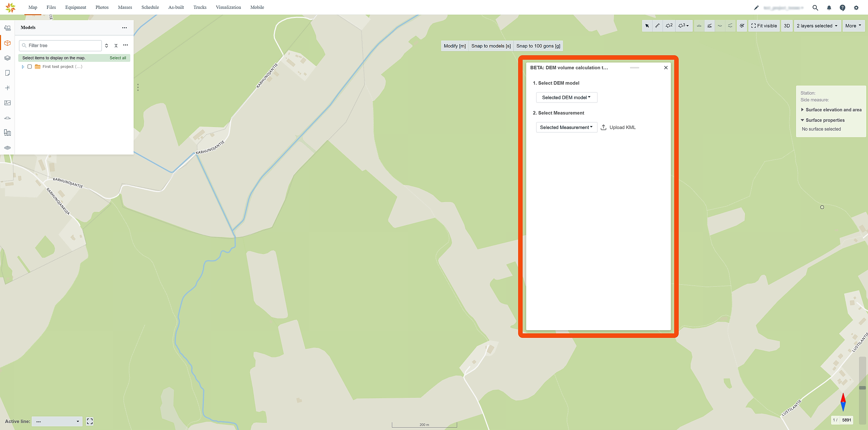Screen dimensions: 868x430
Task: Toggle Snap to models [s]
Action: pos(491,46)
